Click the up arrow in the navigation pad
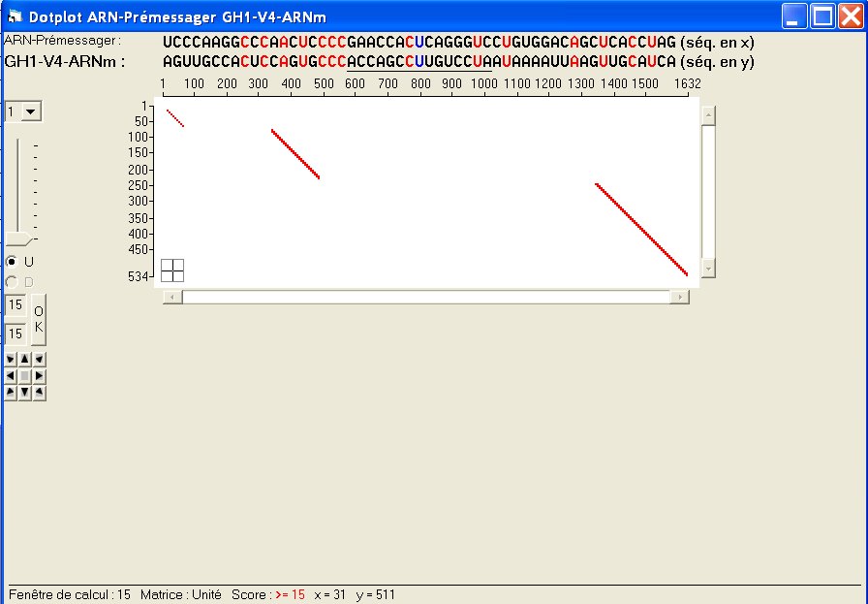The image size is (868, 604). click(x=24, y=359)
